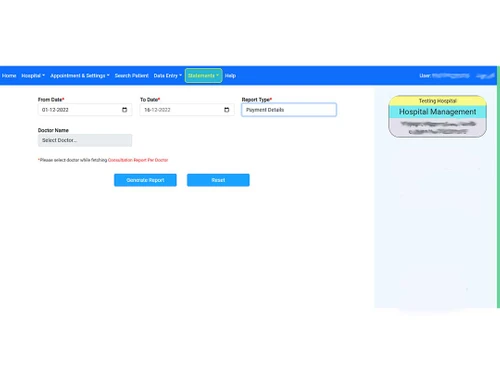The width and height of the screenshot is (500, 375).
Task: Expand the Data Entry dropdown menu
Action: (x=168, y=76)
